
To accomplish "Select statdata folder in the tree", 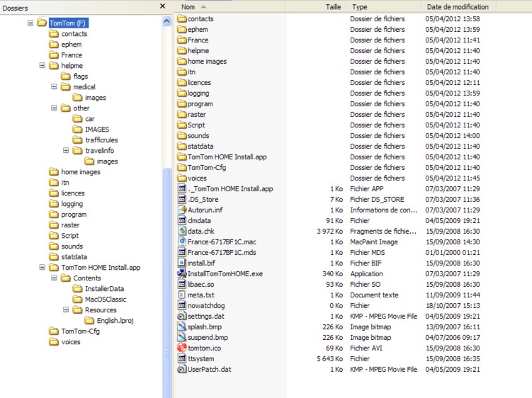I will (74, 256).
